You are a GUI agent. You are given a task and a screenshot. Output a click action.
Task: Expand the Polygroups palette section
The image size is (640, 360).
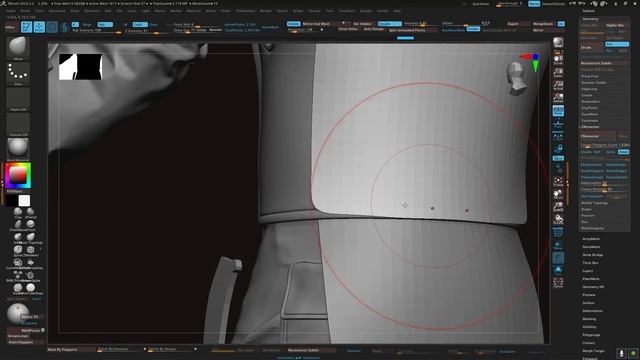[x=591, y=335]
